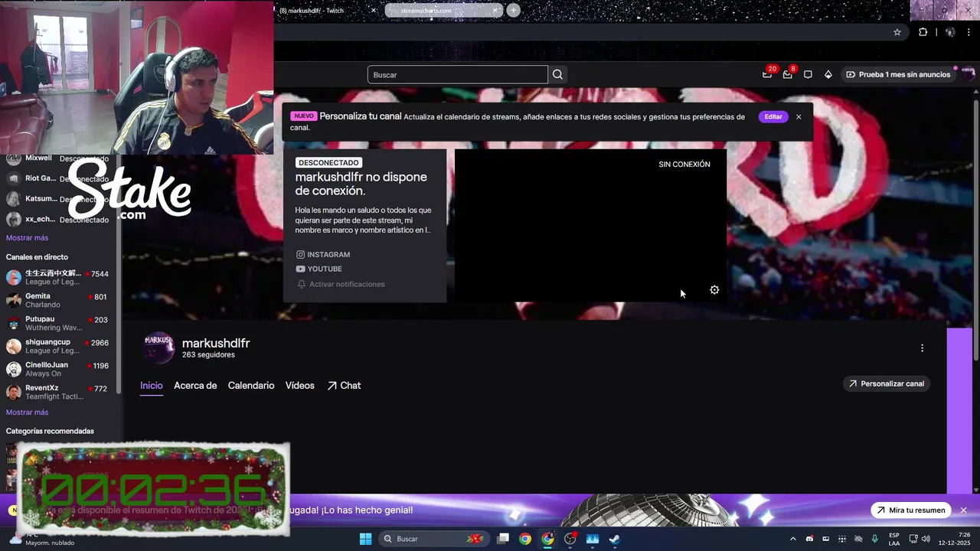
Task: Open the Discord tray icon
Action: [809, 539]
